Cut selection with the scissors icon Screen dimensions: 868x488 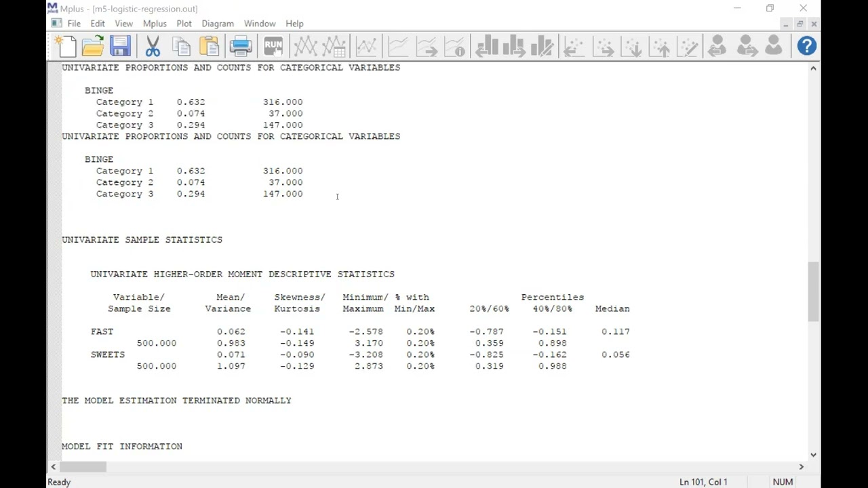pos(153,46)
